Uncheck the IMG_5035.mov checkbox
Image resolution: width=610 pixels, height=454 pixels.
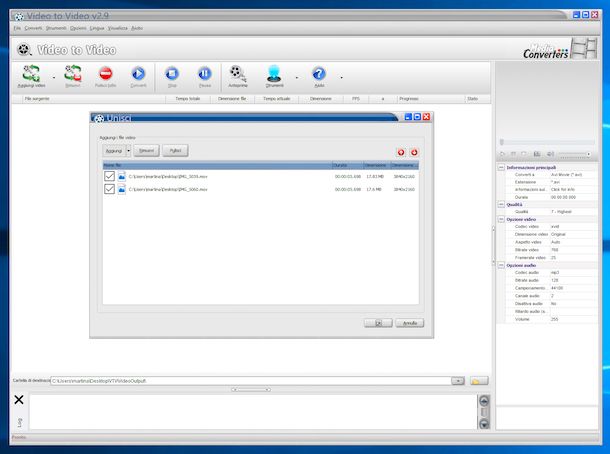109,176
